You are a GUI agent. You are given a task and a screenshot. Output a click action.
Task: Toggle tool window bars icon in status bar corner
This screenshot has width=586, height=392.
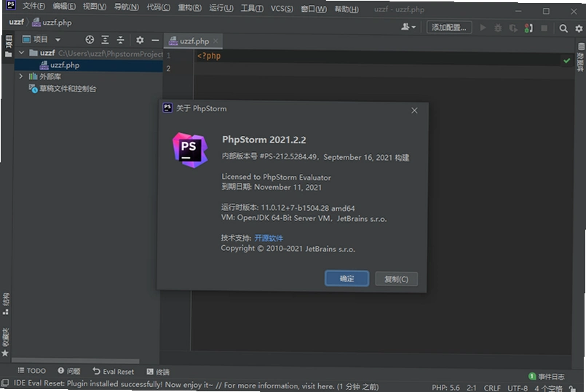click(5, 383)
